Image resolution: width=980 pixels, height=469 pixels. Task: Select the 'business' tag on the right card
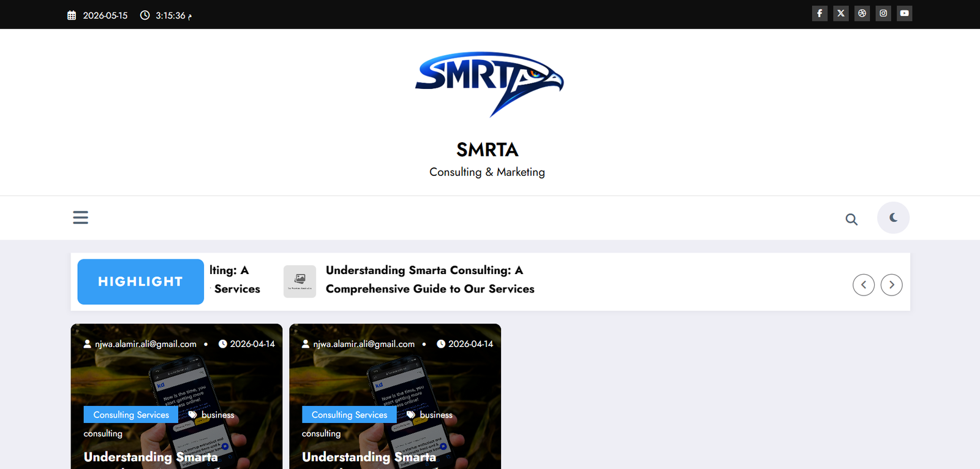coord(436,415)
